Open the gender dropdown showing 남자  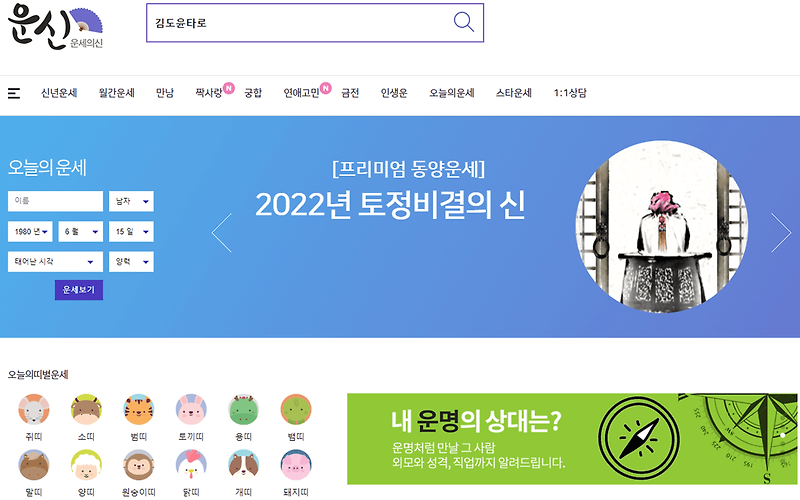(x=131, y=201)
